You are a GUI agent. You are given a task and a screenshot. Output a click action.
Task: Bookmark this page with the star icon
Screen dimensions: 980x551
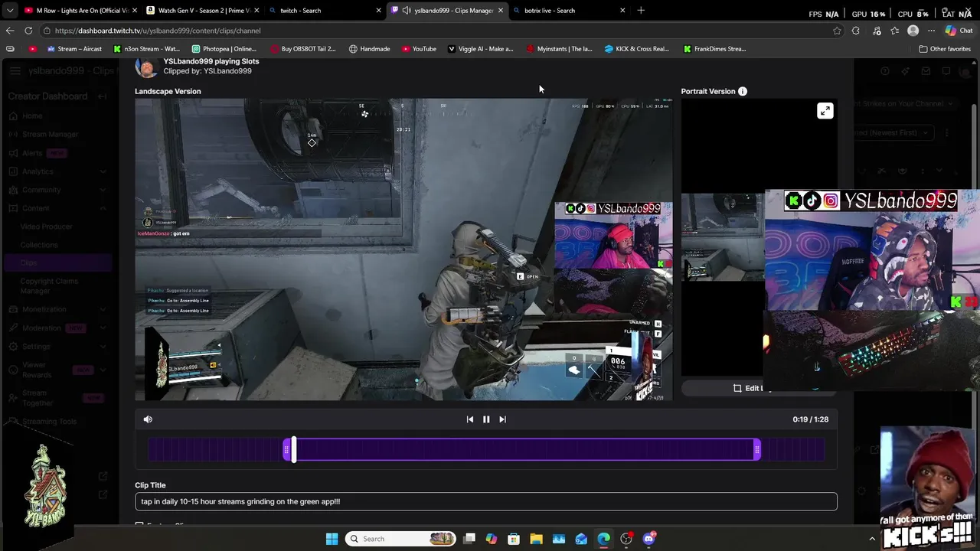tap(837, 31)
